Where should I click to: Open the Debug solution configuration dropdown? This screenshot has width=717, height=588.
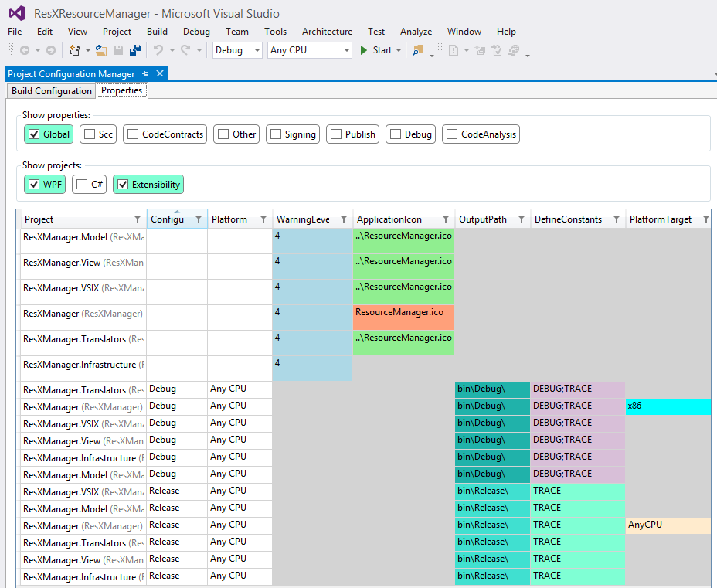tap(238, 50)
